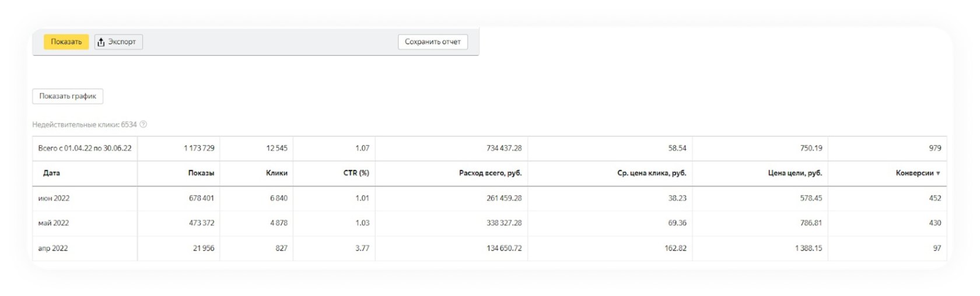Sort by Ср. цена клика, руб. header
The image size is (980, 296).
652,173
